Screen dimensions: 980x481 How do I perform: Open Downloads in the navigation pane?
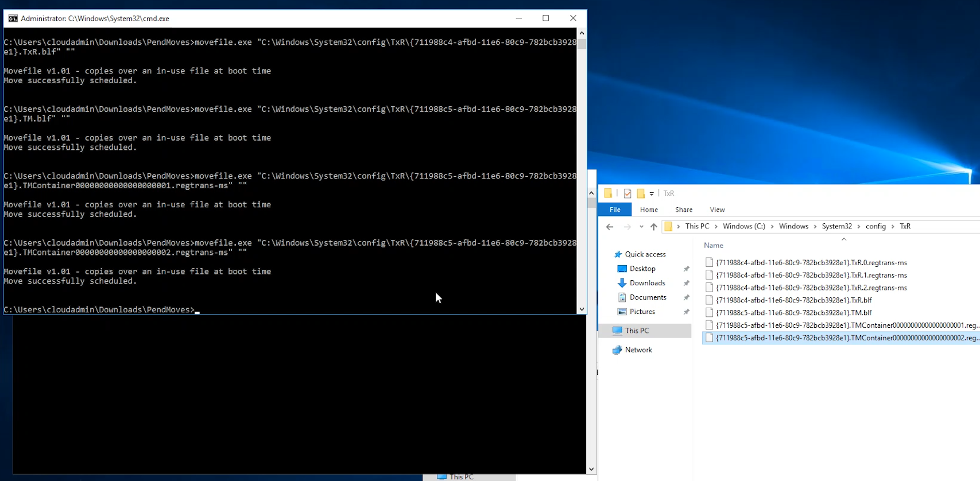647,283
